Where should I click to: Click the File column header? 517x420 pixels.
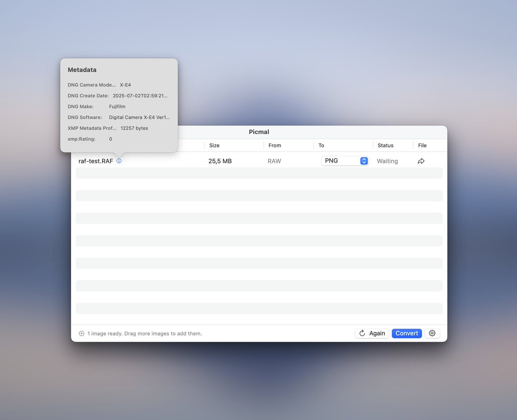pyautogui.click(x=422, y=145)
